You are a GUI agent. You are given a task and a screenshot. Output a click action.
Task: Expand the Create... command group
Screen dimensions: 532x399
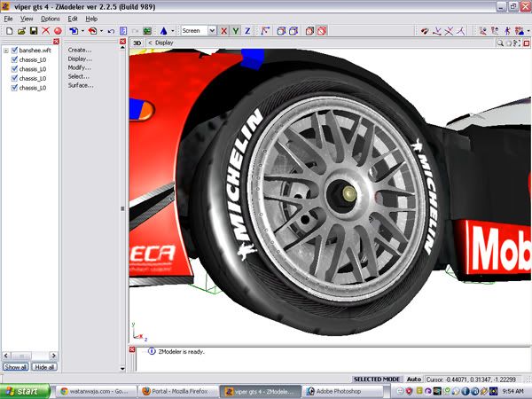click(x=80, y=50)
